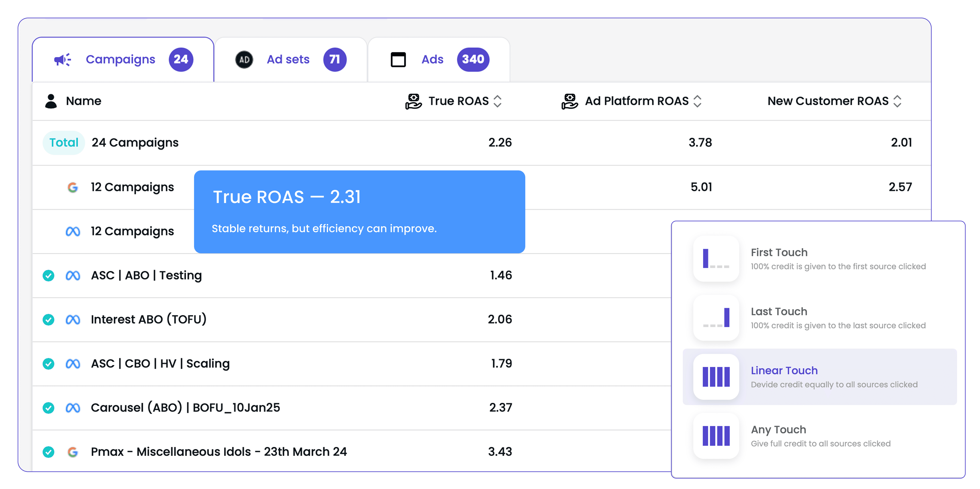980x489 pixels.
Task: Toggle the check for Pmax - Miscellaneous Idols
Action: click(x=48, y=452)
